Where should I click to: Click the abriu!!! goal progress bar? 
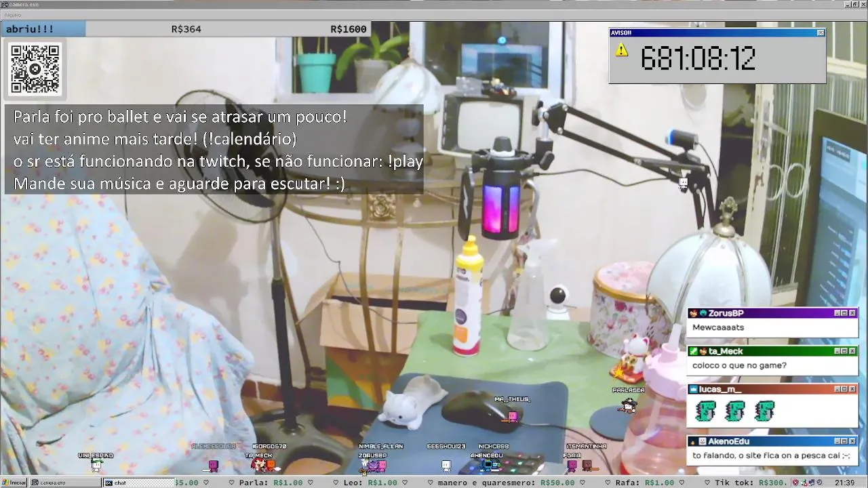(x=186, y=29)
